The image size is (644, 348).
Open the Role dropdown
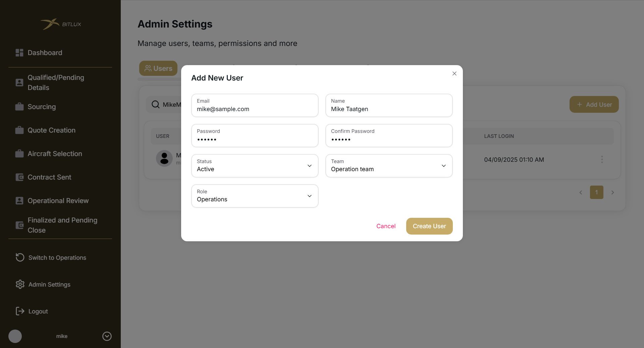pos(255,196)
